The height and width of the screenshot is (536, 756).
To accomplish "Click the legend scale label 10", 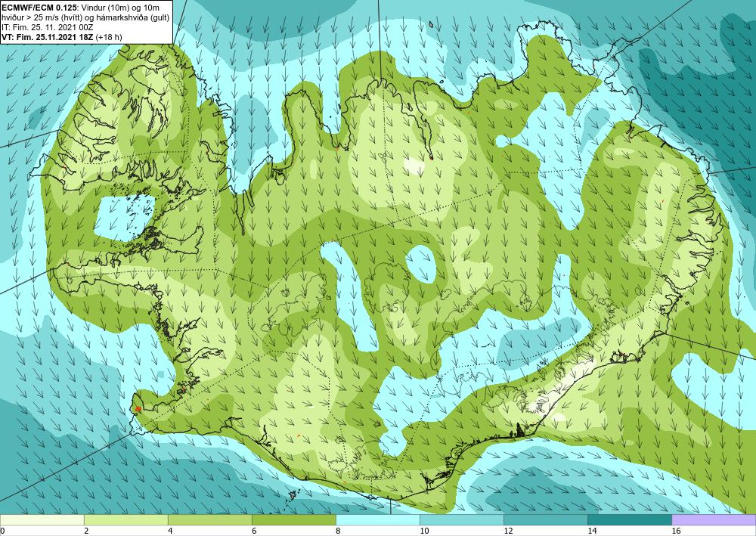I will pos(424,531).
